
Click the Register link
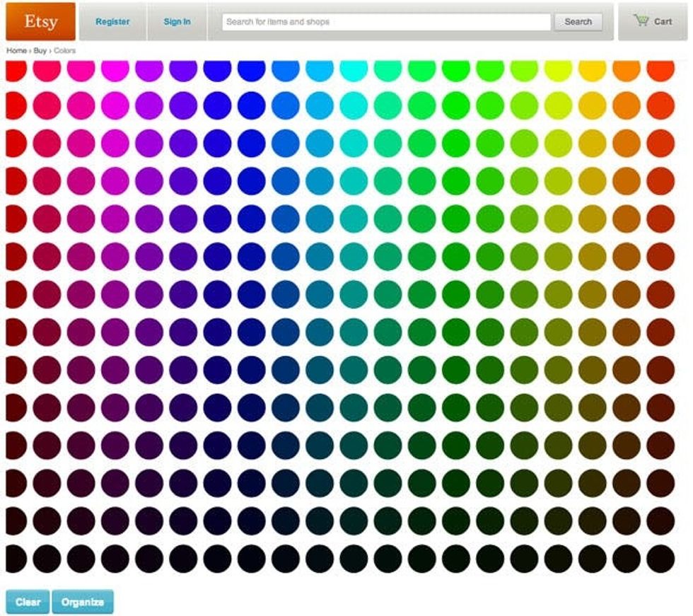(112, 22)
